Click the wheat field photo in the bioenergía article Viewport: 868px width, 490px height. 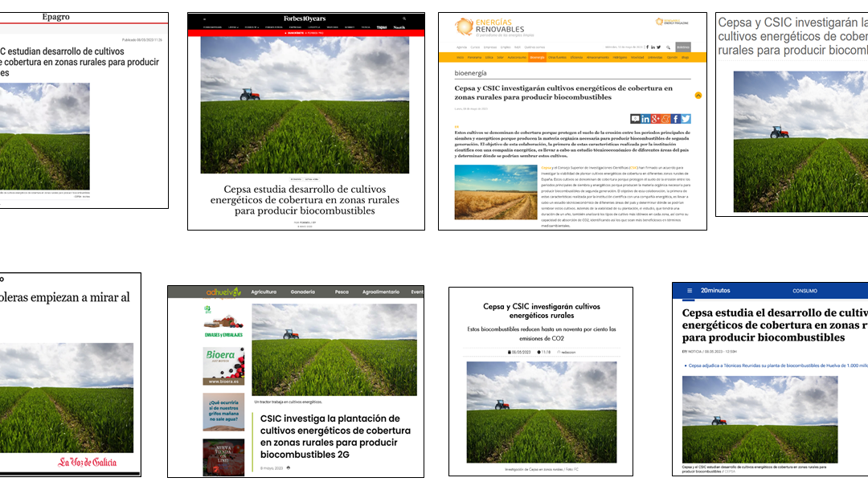pos(496,192)
